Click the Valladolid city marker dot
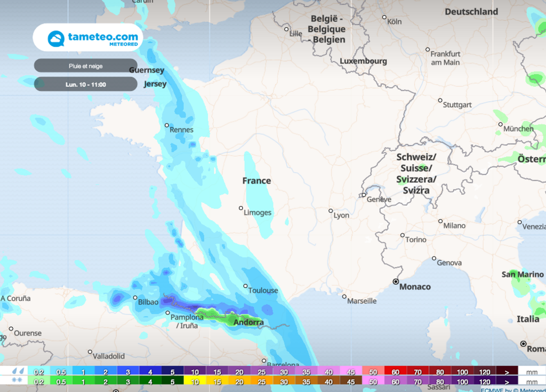The width and height of the screenshot is (546, 392). (90, 352)
